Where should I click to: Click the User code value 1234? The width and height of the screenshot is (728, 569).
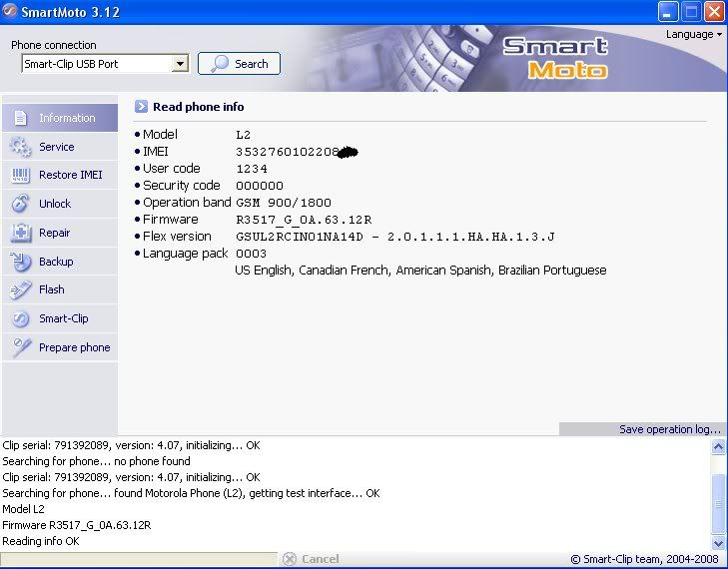pos(252,169)
